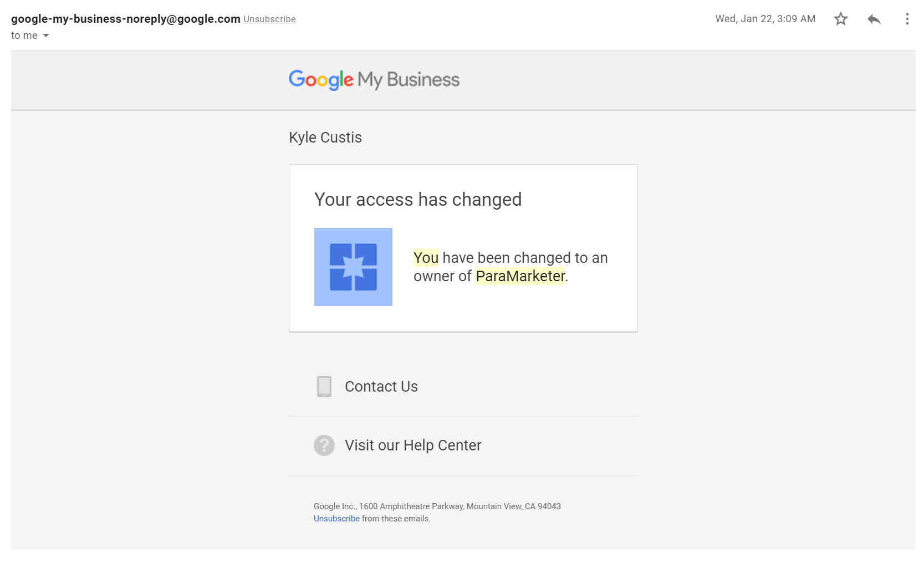Click the blue business storefront icon
924x563 pixels.
(353, 267)
